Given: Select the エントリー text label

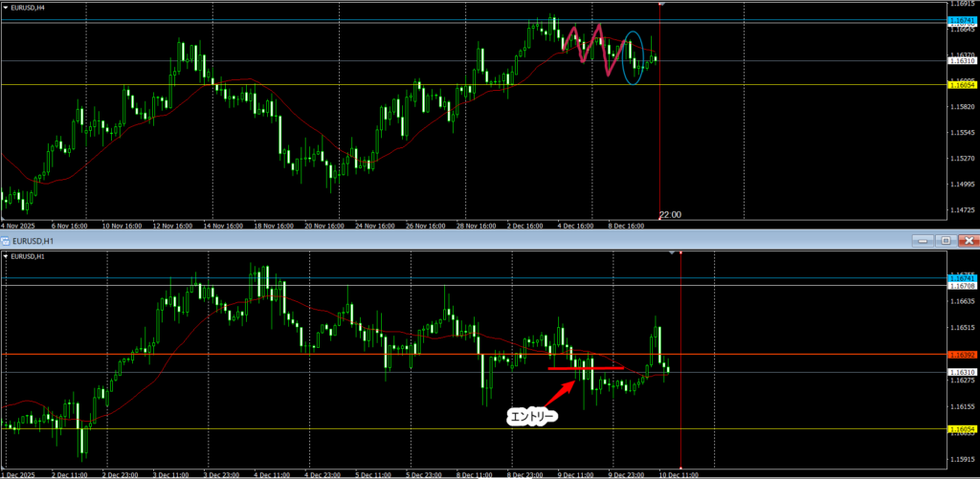Looking at the screenshot, I should click(x=531, y=416).
